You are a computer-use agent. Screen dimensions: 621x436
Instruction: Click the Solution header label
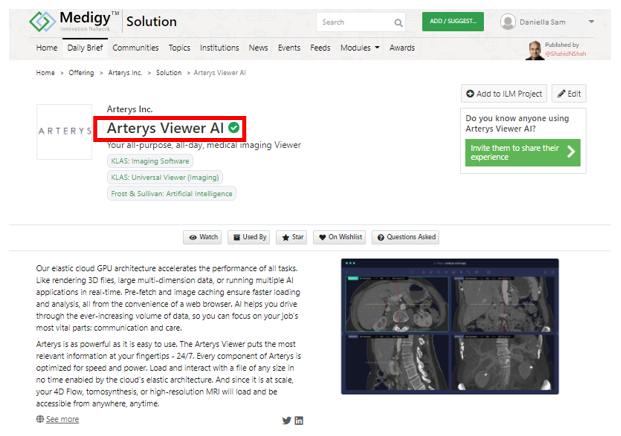[x=151, y=21]
